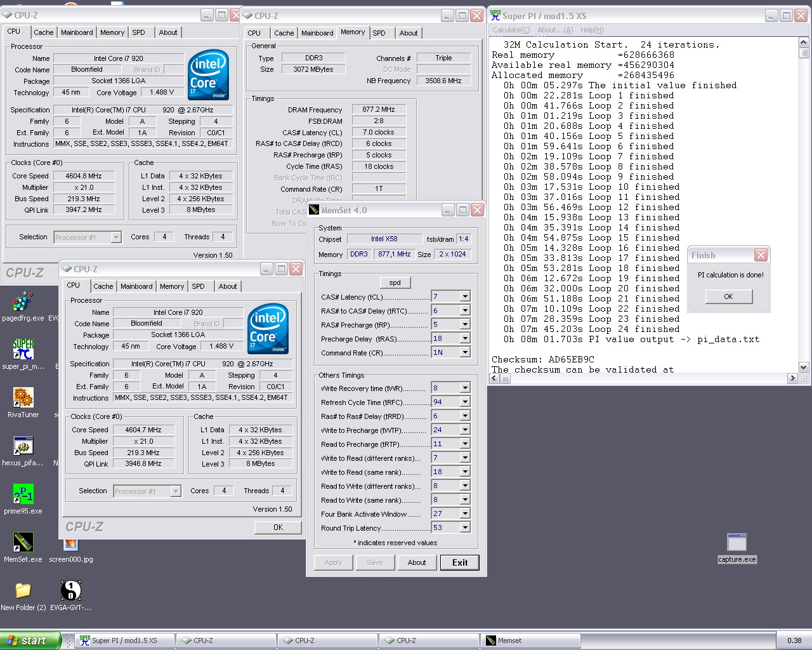Switch to CPU tab in CPU-Z Memory window
The height and width of the screenshot is (650, 812).
[x=254, y=33]
